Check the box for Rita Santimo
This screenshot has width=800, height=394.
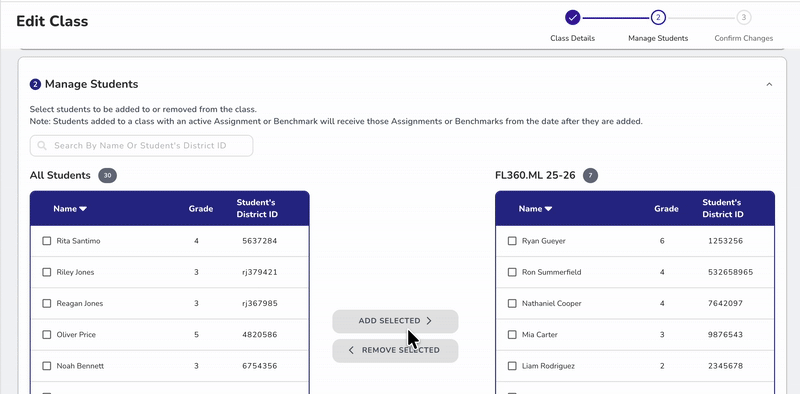46,241
